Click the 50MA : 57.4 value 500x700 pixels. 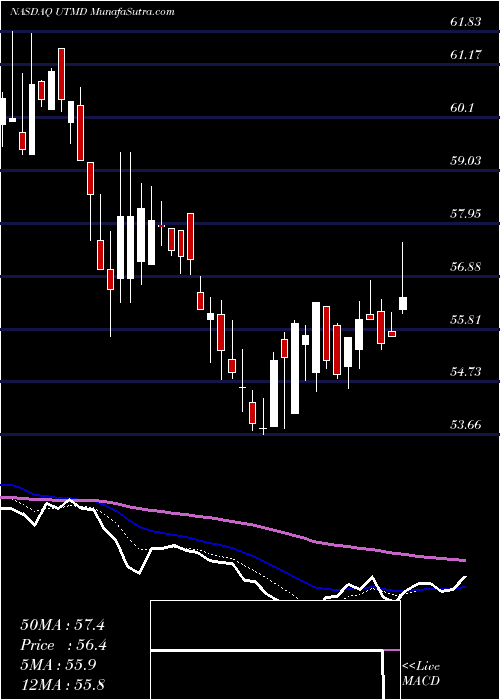click(x=62, y=625)
